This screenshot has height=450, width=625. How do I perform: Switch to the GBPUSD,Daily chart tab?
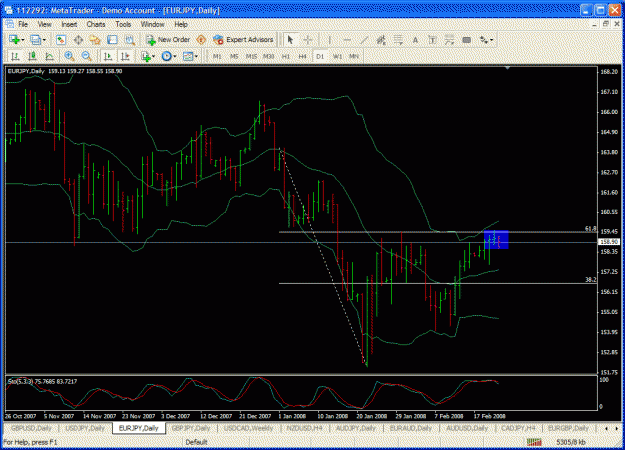pos(31,428)
